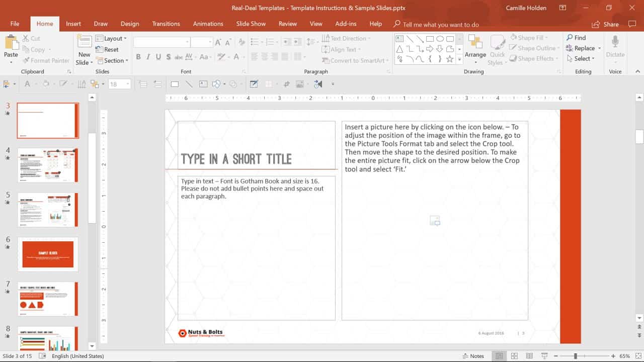Toggle Align Left paragraph
Viewport: 644px width, 362px height.
click(254, 57)
